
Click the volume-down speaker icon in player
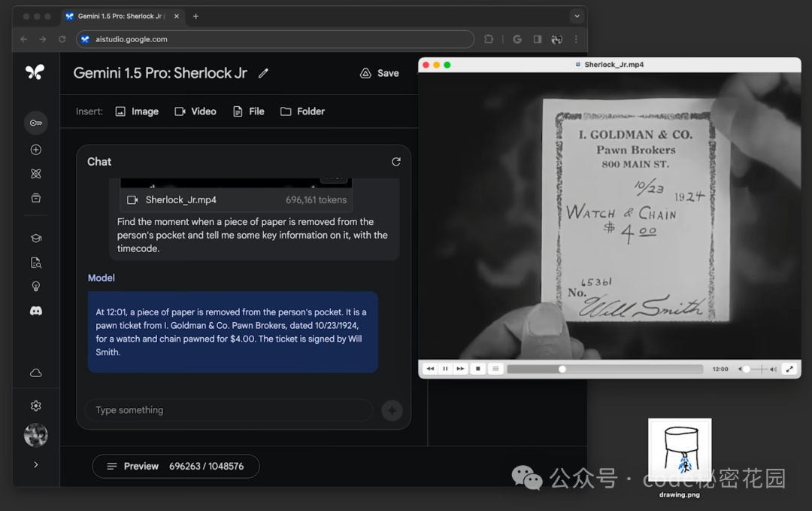740,370
